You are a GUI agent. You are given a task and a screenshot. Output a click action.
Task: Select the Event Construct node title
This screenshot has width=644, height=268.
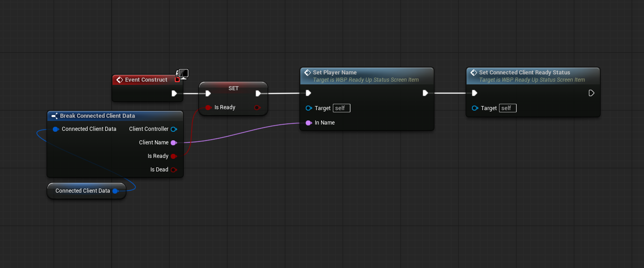146,80
